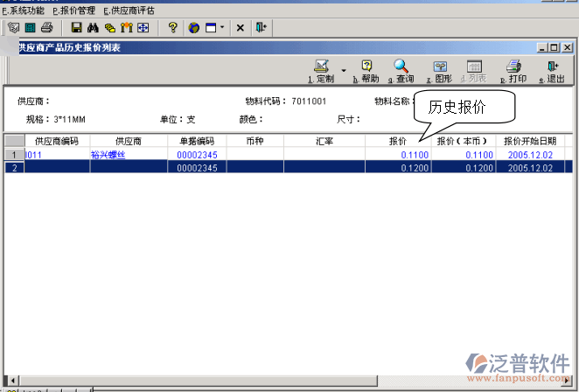The width and height of the screenshot is (579, 392).
Task: Expand the window layout dropdown arrow
Action: pyautogui.click(x=222, y=28)
